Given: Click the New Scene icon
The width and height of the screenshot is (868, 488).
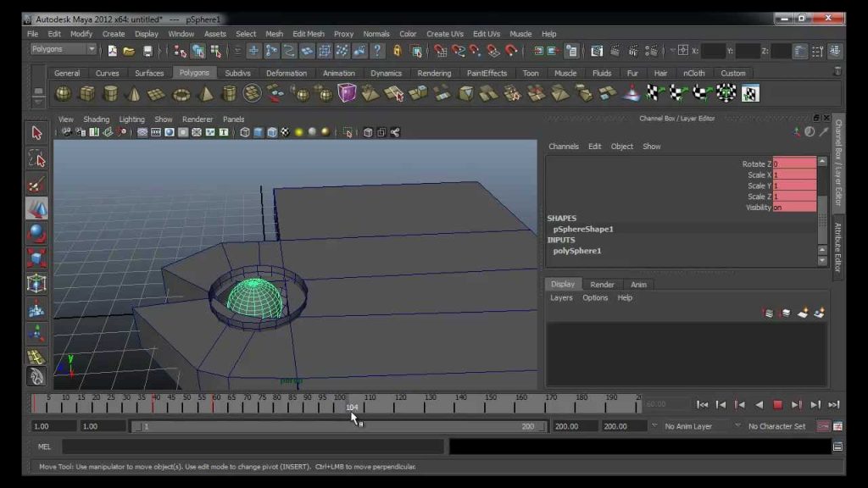Looking at the screenshot, I should point(113,51).
